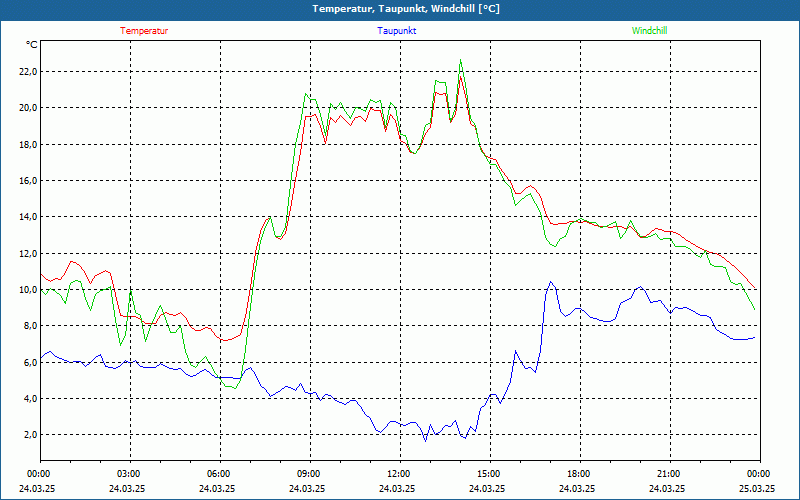Click the green Windchill legend label
Image resolution: width=800 pixels, height=500 pixels.
649,31
